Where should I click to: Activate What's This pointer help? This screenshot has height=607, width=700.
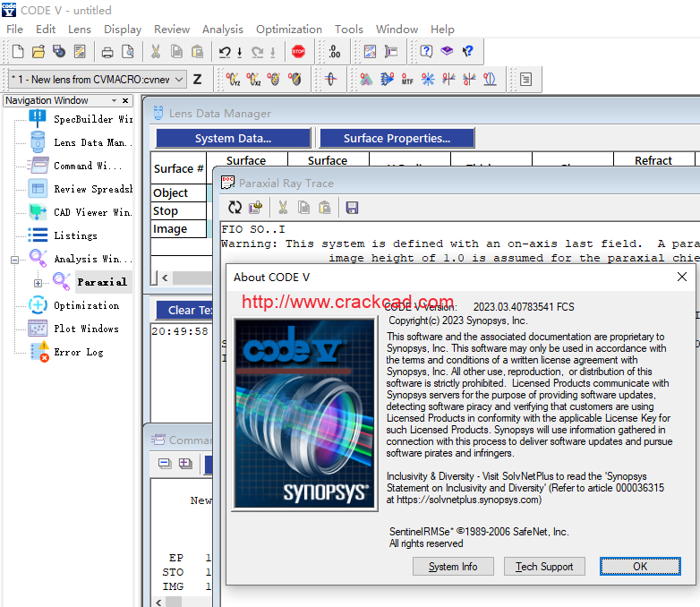pos(467,51)
